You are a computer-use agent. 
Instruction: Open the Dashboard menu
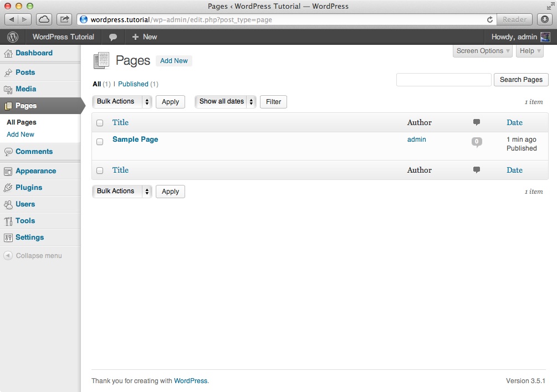(34, 53)
